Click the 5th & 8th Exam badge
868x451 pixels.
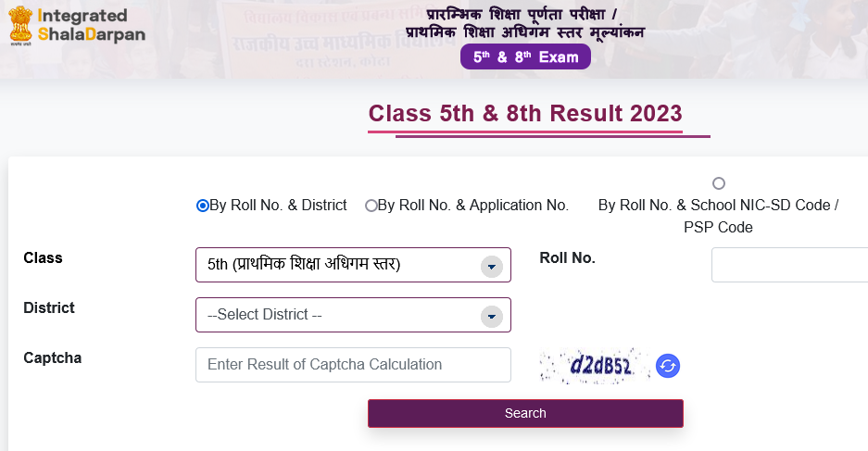[525, 57]
